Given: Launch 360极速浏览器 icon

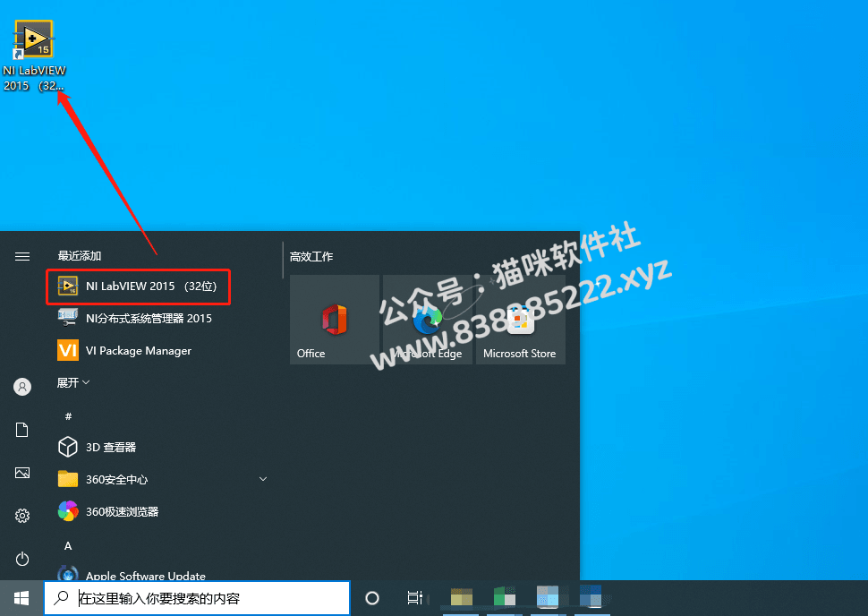Looking at the screenshot, I should (x=68, y=511).
